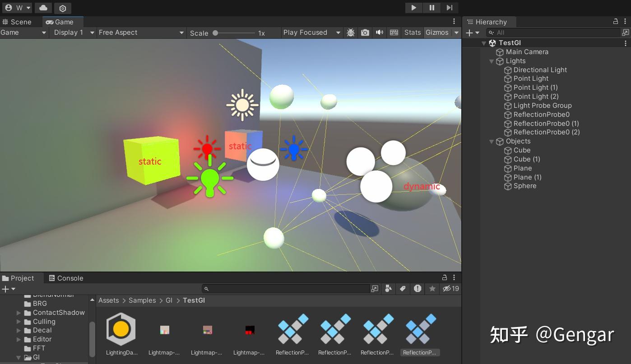Select Light Probe Group in Hierarchy
This screenshot has height=364, width=631.
point(543,106)
